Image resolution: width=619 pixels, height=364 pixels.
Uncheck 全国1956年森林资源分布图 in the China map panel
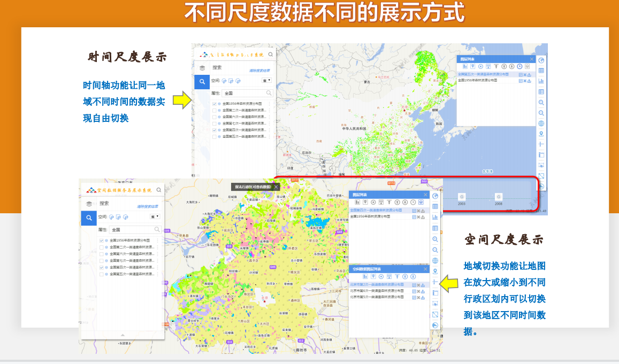[215, 104]
